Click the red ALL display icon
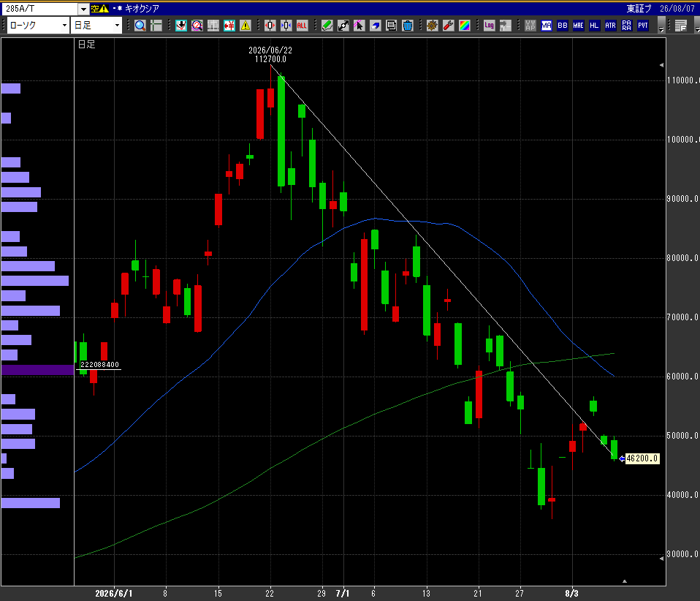The image size is (700, 601). (303, 26)
